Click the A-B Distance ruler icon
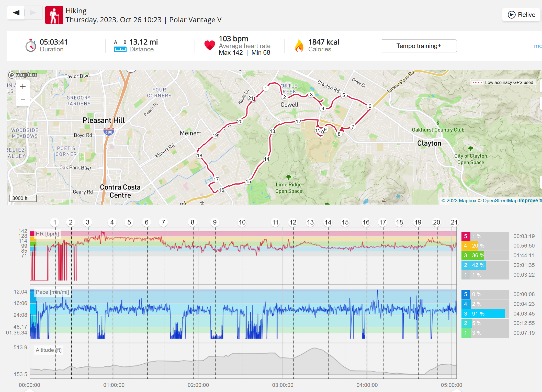The image size is (542, 392). pyautogui.click(x=120, y=46)
